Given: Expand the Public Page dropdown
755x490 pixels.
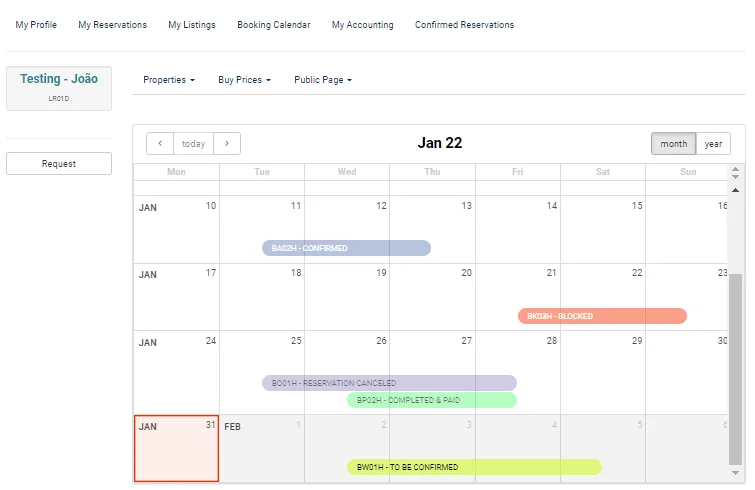Looking at the screenshot, I should tap(323, 80).
